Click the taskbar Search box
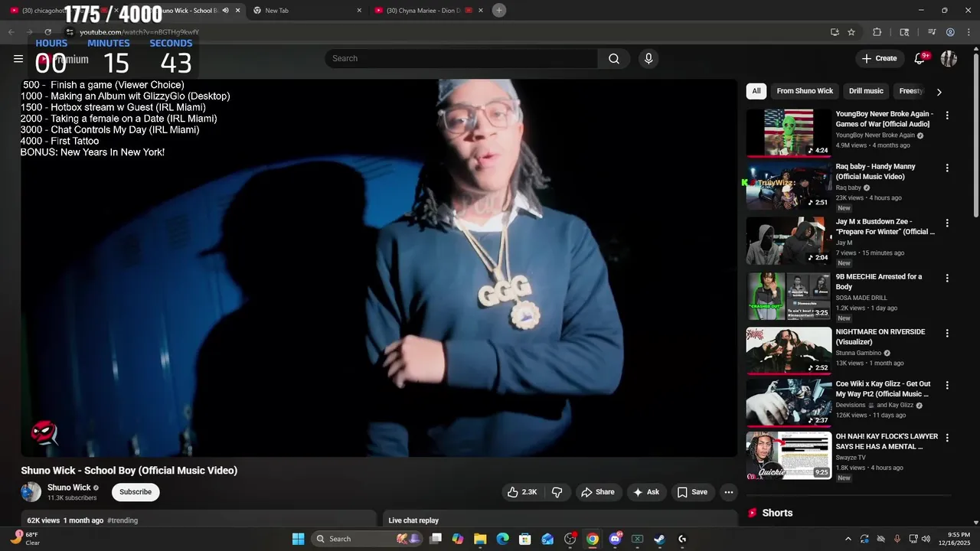 [x=366, y=539]
